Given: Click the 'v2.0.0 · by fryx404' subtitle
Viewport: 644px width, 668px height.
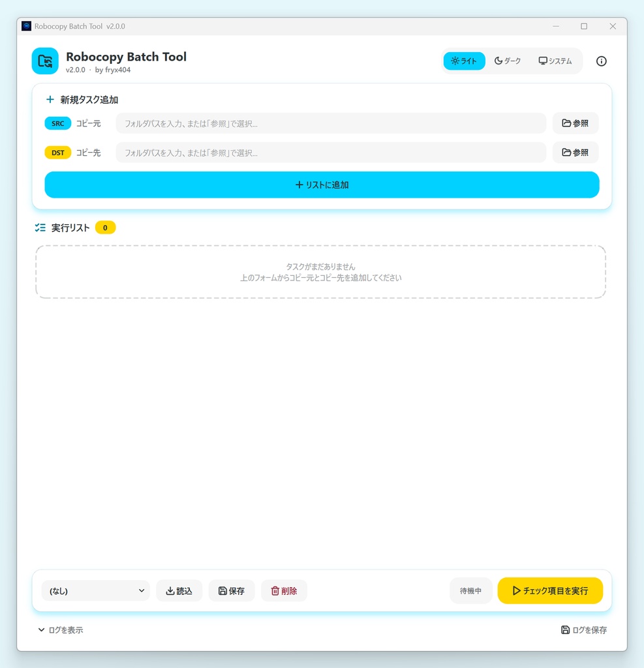Looking at the screenshot, I should click(98, 70).
